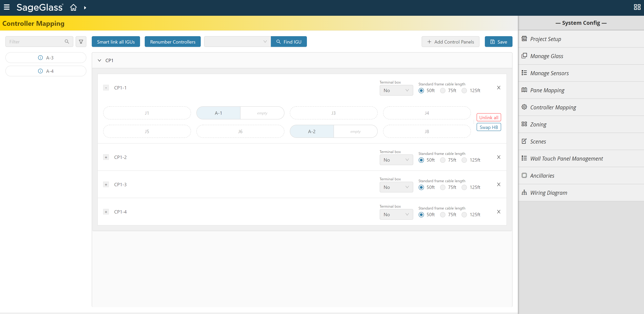
Task: Remove CP1-4 with its X icon
Action: click(499, 212)
